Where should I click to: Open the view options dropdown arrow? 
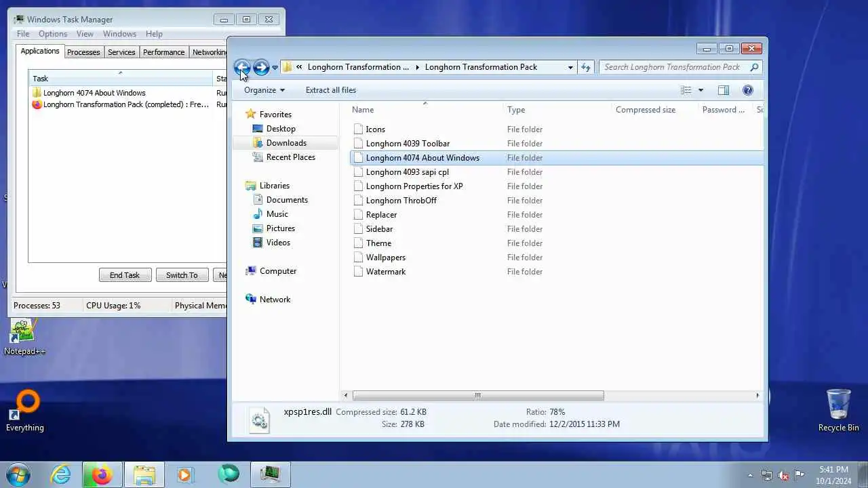701,90
